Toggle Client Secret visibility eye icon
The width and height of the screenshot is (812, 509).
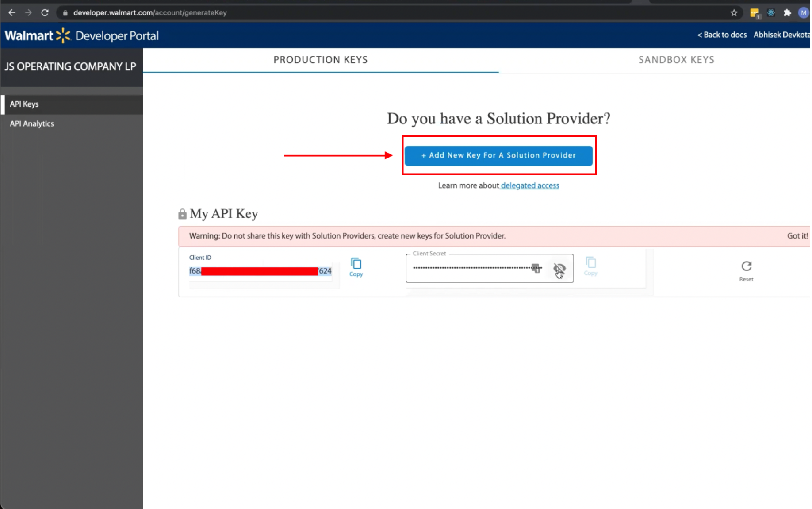(559, 268)
